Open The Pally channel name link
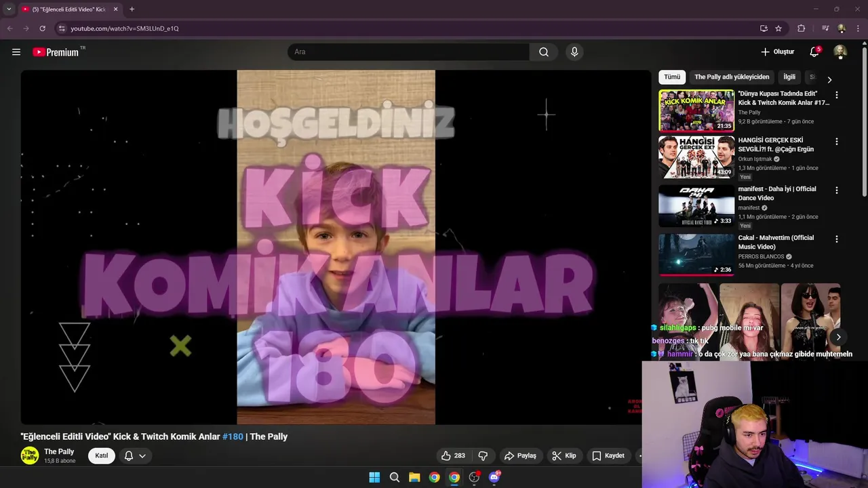The image size is (868, 488). pos(59,451)
